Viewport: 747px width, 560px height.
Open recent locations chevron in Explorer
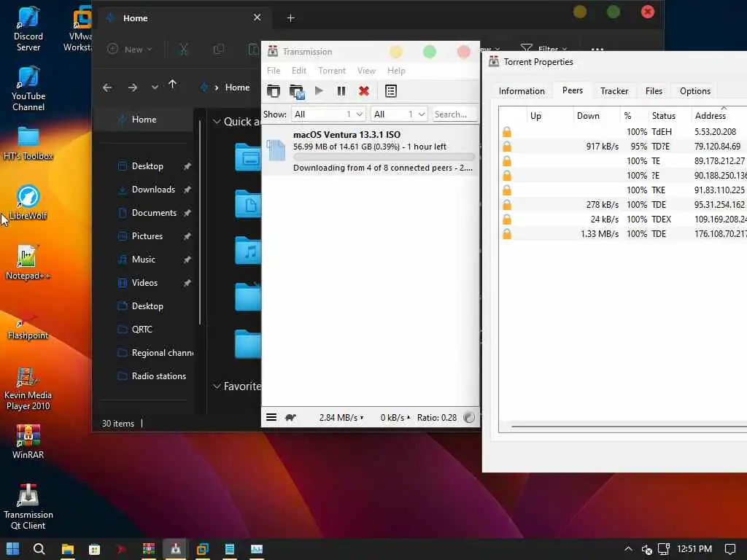(x=155, y=87)
